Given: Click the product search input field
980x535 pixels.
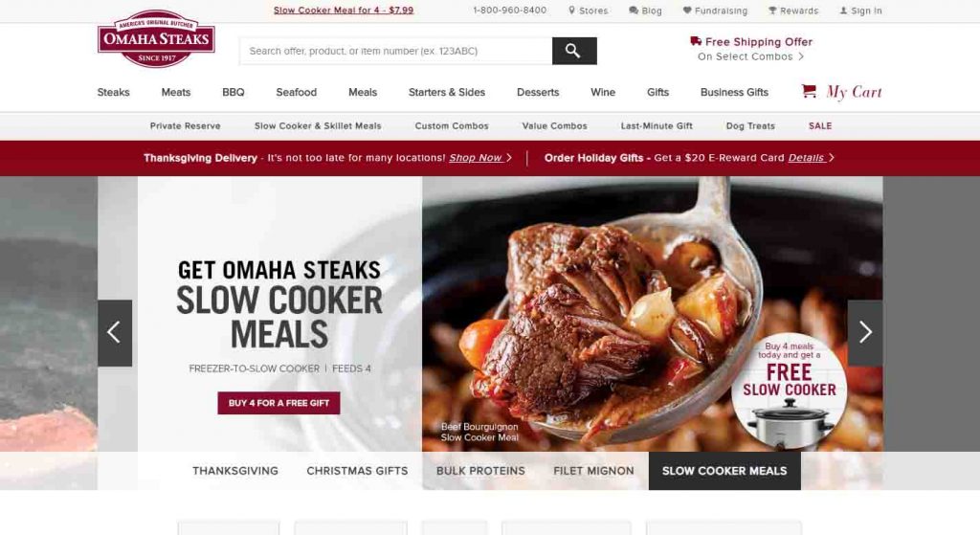Looking at the screenshot, I should click(395, 51).
